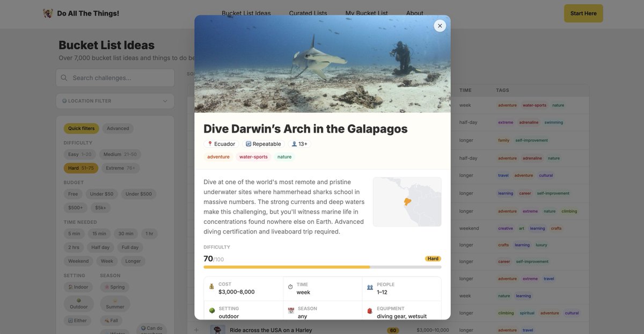Click the Hard difficulty badge in dialog

pyautogui.click(x=433, y=259)
